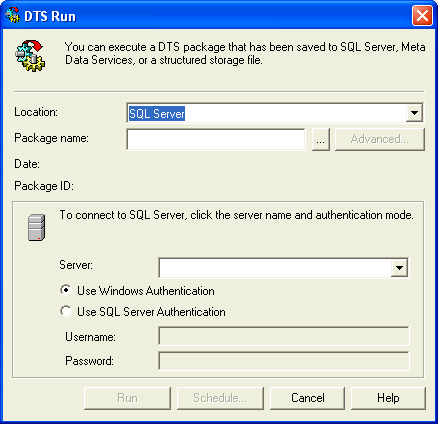Image resolution: width=438 pixels, height=424 pixels.
Task: Click the Package name: label
Action: coord(51,138)
